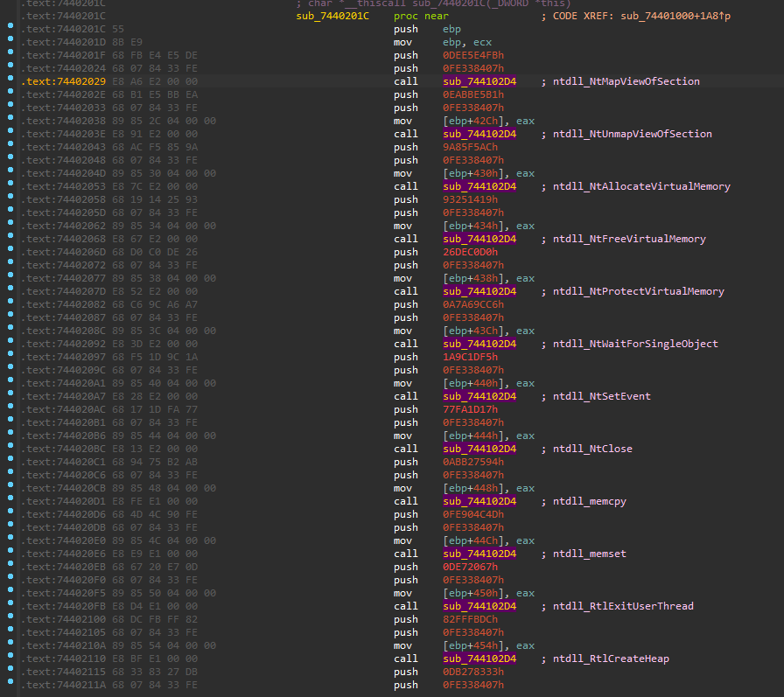
Task: Select highlighted address .text:74402029
Action: point(64,81)
